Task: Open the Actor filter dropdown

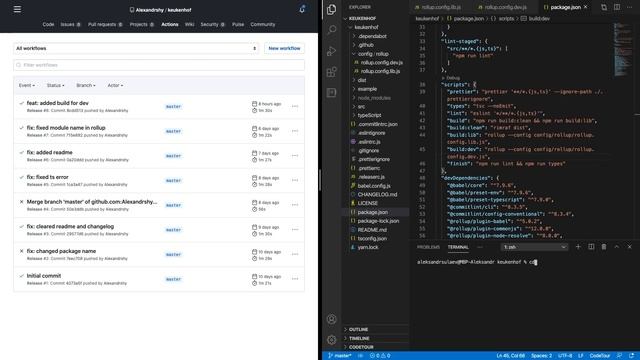Action: pyautogui.click(x=115, y=85)
